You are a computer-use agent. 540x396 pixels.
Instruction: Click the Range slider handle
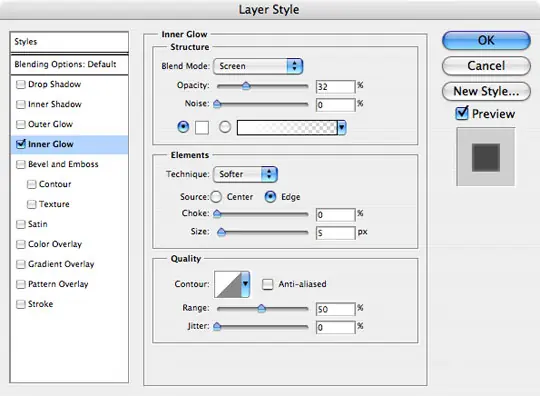point(262,308)
